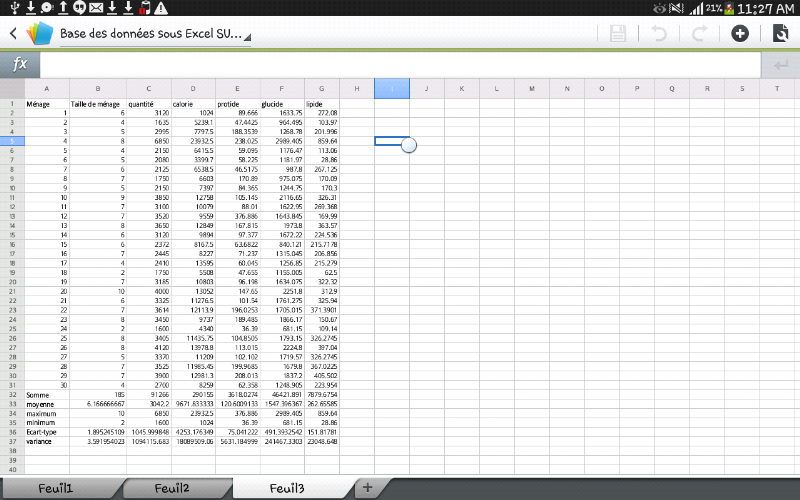Tap the fx function button
The height and width of the screenshot is (500, 800).
pyautogui.click(x=20, y=65)
